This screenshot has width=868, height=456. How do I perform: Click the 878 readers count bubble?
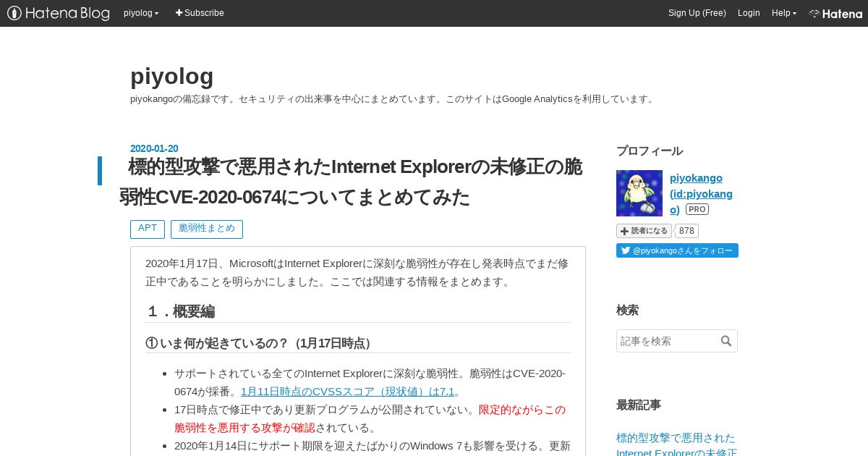coord(687,231)
